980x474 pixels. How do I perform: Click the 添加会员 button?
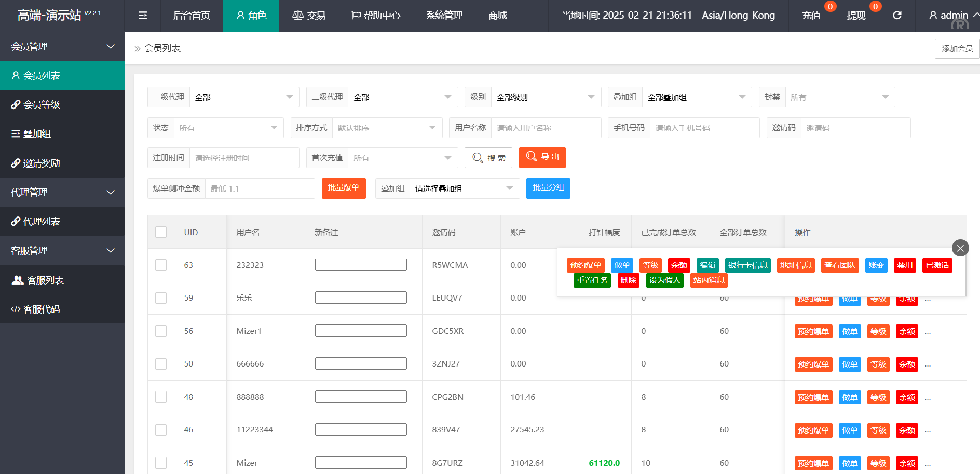[957, 48]
